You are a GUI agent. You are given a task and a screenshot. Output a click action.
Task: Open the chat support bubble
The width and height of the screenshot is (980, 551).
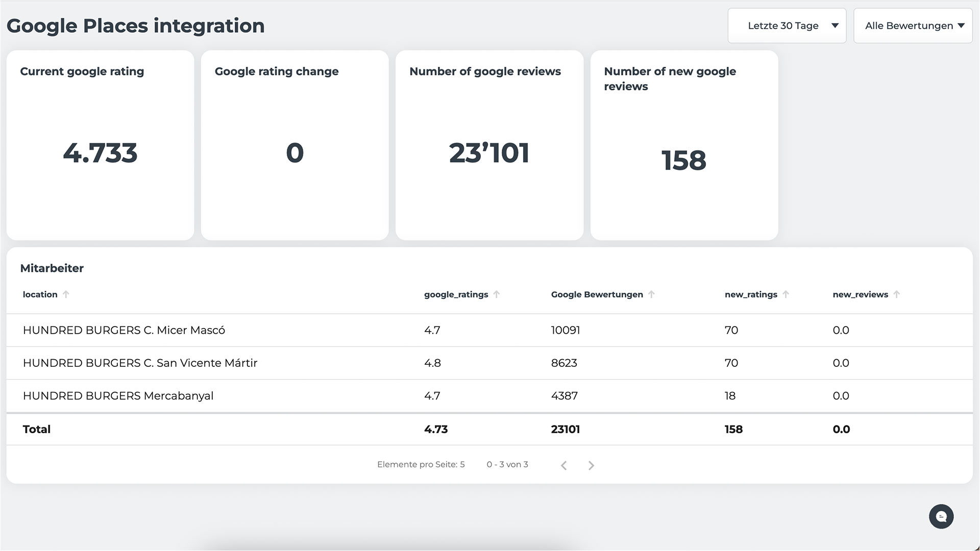(941, 516)
